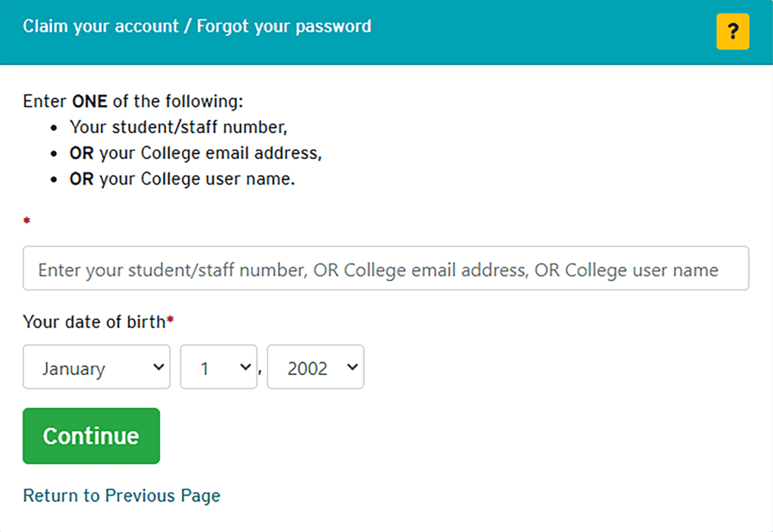The height and width of the screenshot is (532, 773).
Task: Submit the form with Continue
Action: [91, 435]
